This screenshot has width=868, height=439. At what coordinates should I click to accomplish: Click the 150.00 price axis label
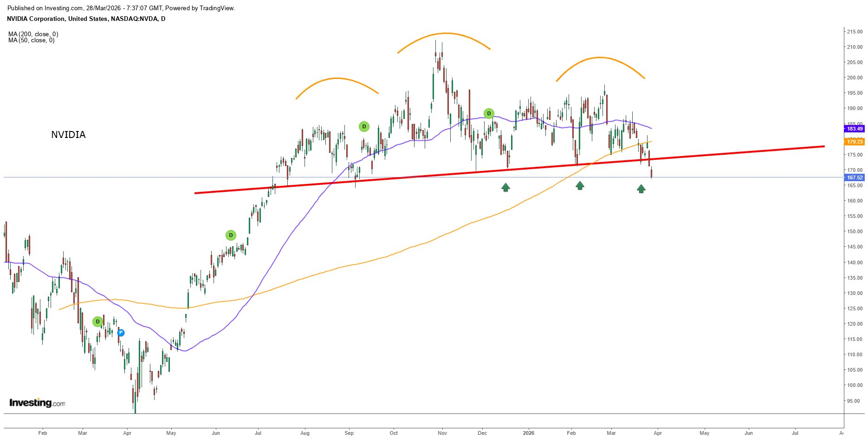click(855, 231)
